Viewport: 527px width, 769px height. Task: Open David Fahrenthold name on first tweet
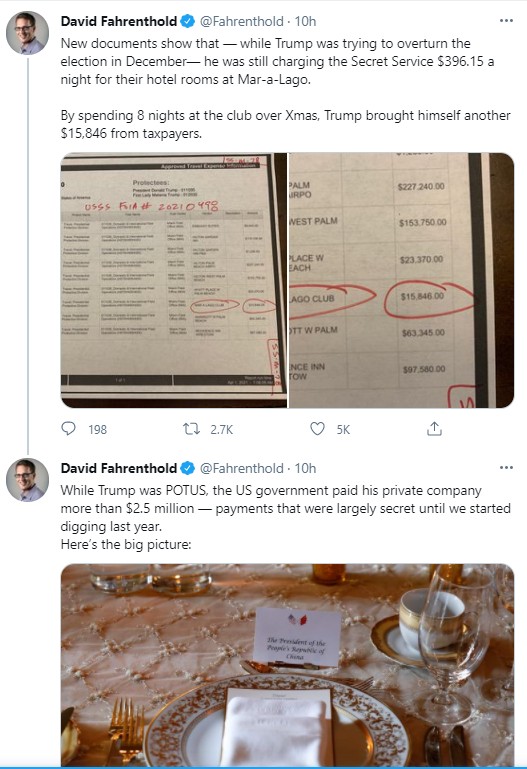(119, 21)
